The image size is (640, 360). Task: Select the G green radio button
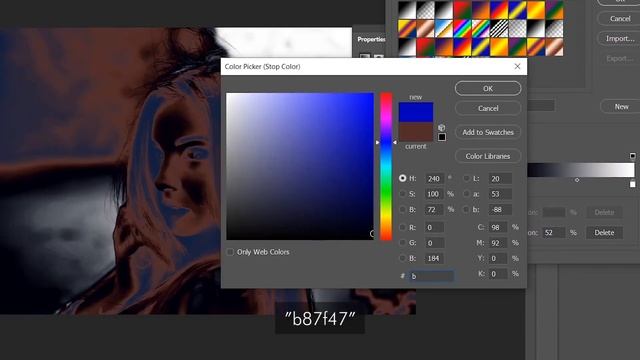[402, 242]
